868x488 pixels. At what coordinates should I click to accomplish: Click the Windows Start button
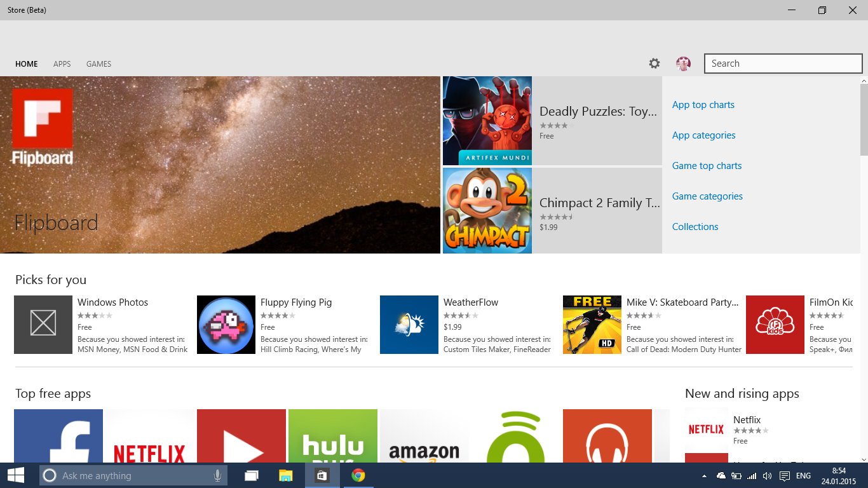(16, 475)
